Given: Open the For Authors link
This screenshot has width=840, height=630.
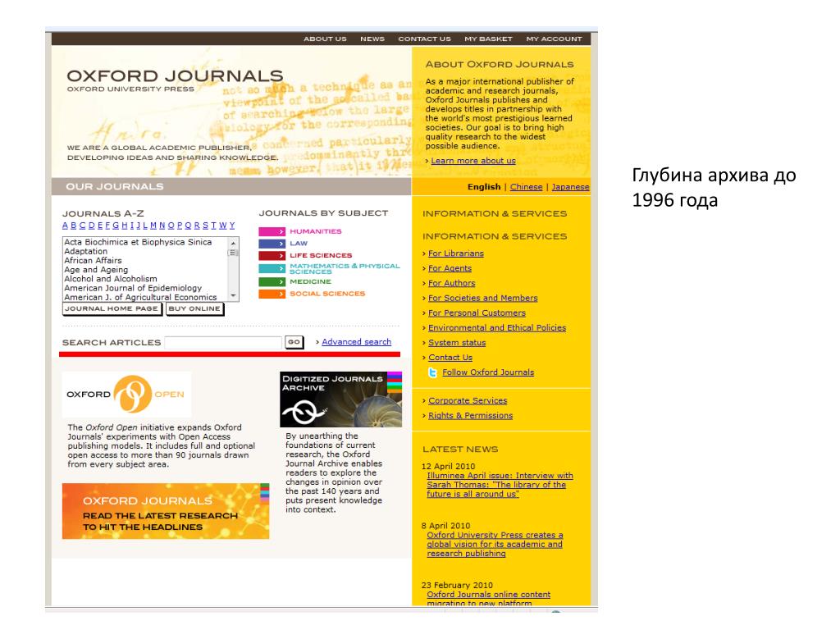Looking at the screenshot, I should (452, 283).
